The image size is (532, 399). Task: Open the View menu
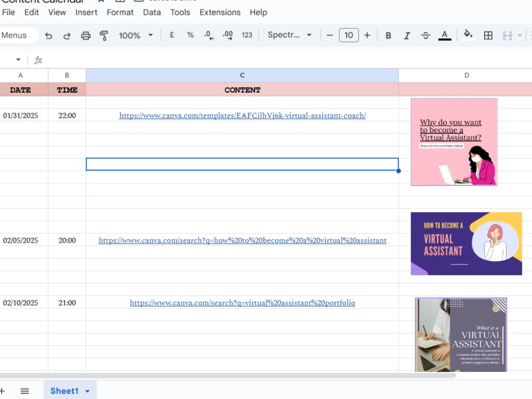[x=57, y=13]
